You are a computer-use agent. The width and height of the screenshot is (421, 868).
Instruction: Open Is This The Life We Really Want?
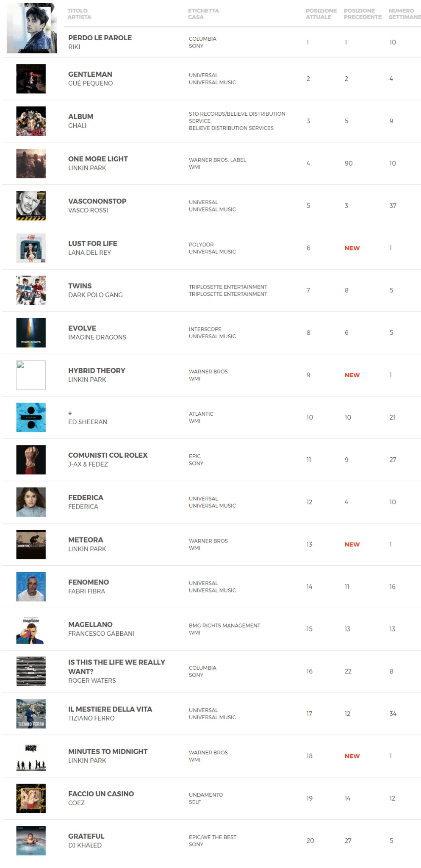click(x=116, y=667)
